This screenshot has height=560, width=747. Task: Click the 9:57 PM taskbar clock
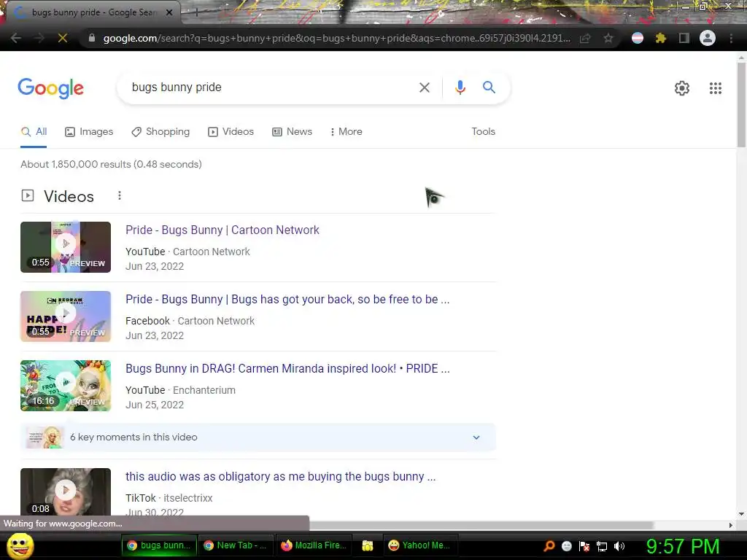click(x=683, y=547)
